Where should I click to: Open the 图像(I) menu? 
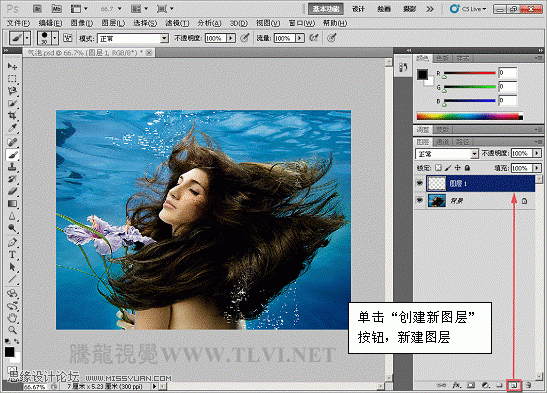[x=82, y=23]
